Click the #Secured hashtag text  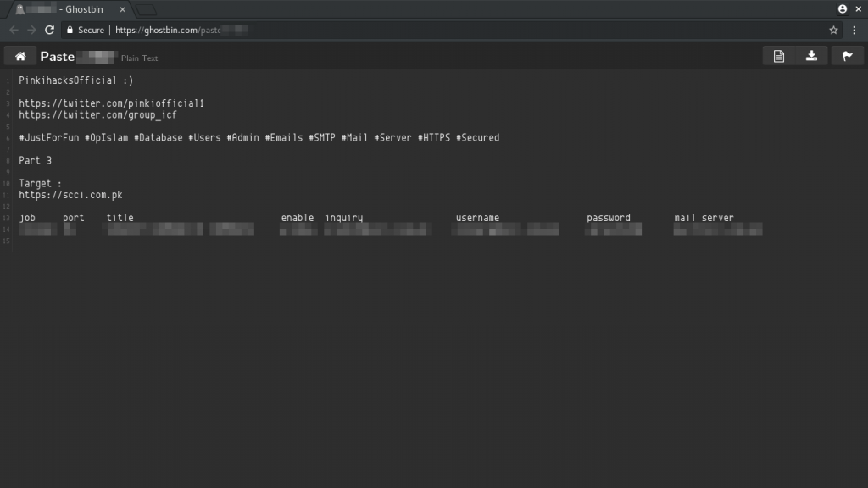point(478,138)
